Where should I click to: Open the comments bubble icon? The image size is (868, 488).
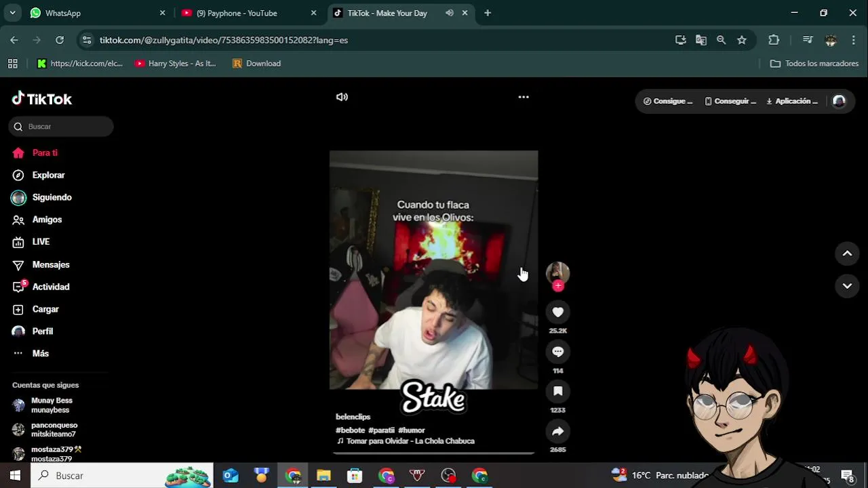tap(557, 352)
